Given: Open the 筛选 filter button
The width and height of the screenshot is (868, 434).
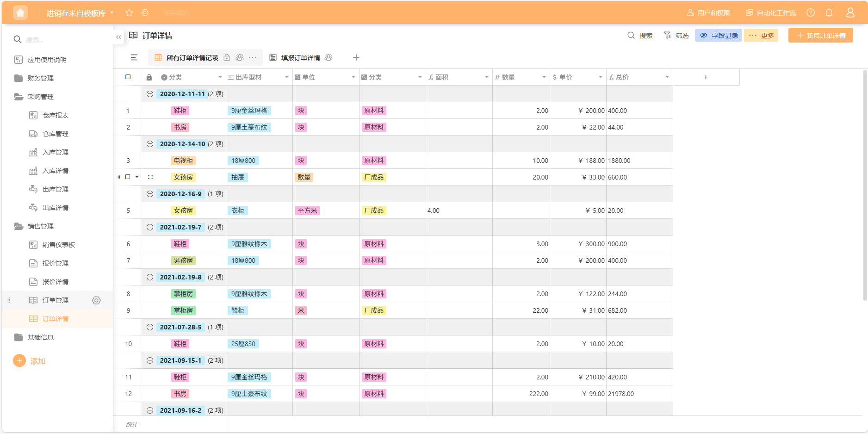Looking at the screenshot, I should click(676, 36).
